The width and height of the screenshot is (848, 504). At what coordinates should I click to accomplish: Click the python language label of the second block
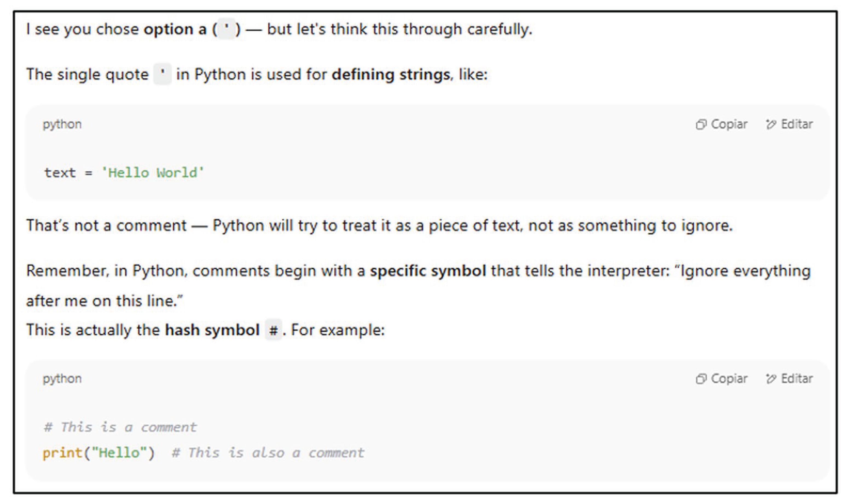[x=62, y=379]
